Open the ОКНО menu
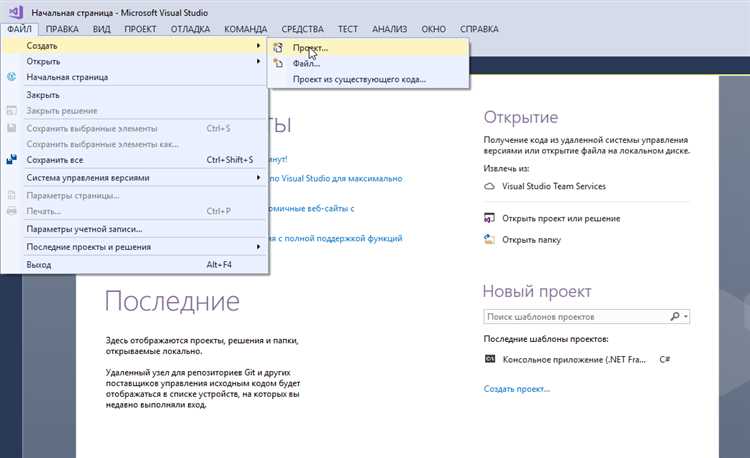Screen dimensions: 750x458 pyautogui.click(x=433, y=29)
